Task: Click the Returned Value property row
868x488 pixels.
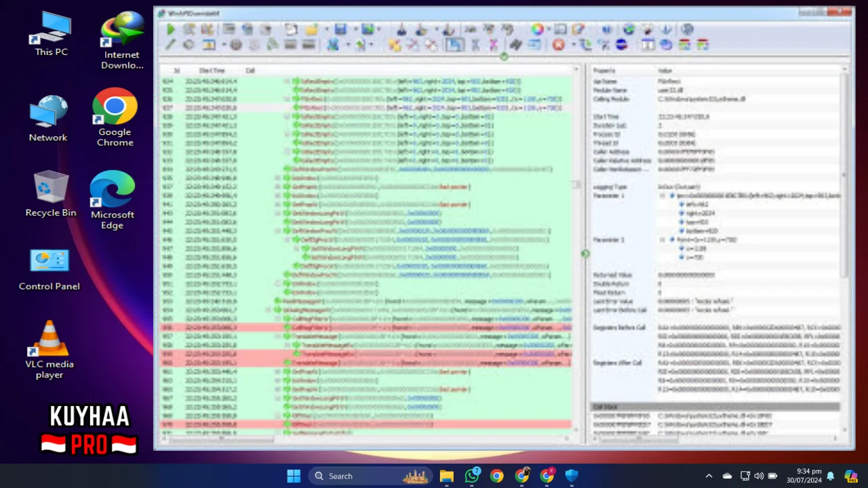Action: tap(715, 275)
